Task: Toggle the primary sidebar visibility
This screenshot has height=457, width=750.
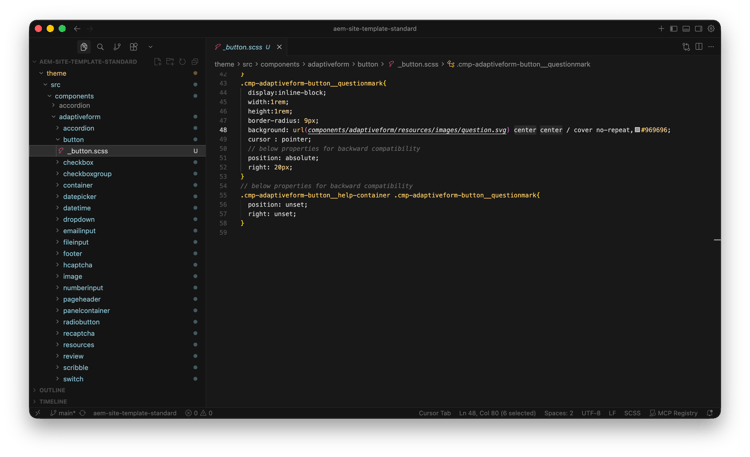Action: pyautogui.click(x=673, y=29)
